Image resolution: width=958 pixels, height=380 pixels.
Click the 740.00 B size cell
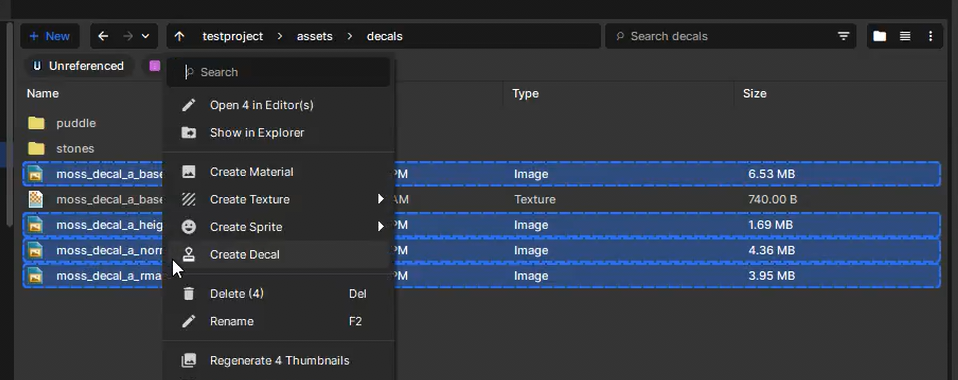772,199
